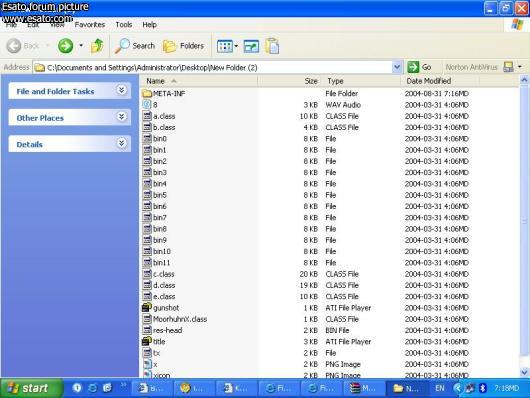
Task: Open the Tools menu
Action: 124,25
